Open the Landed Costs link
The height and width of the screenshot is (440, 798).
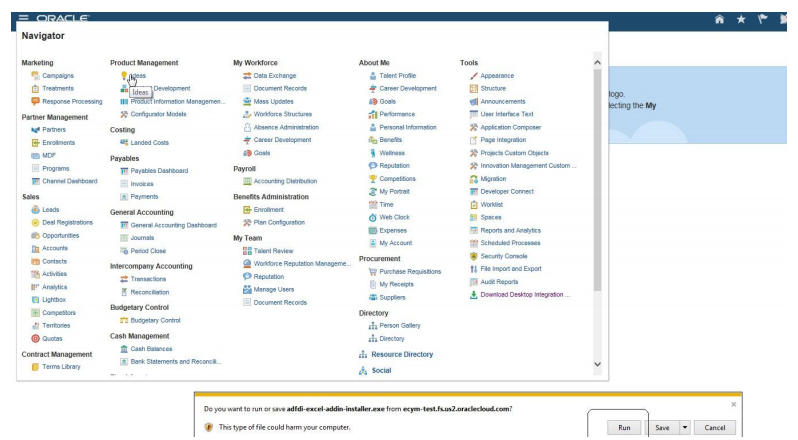pos(150,142)
